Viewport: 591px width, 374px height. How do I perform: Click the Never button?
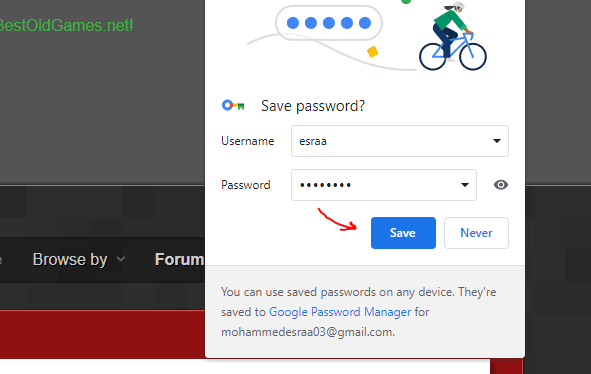(476, 233)
